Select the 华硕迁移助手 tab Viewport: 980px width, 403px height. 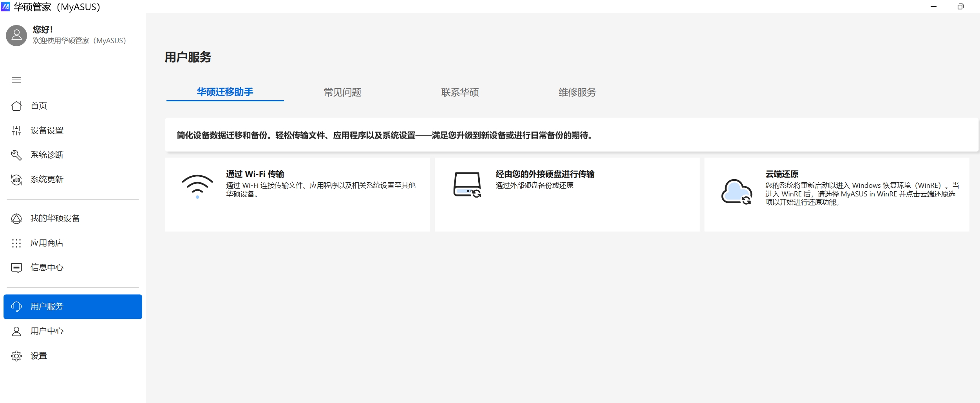click(225, 92)
